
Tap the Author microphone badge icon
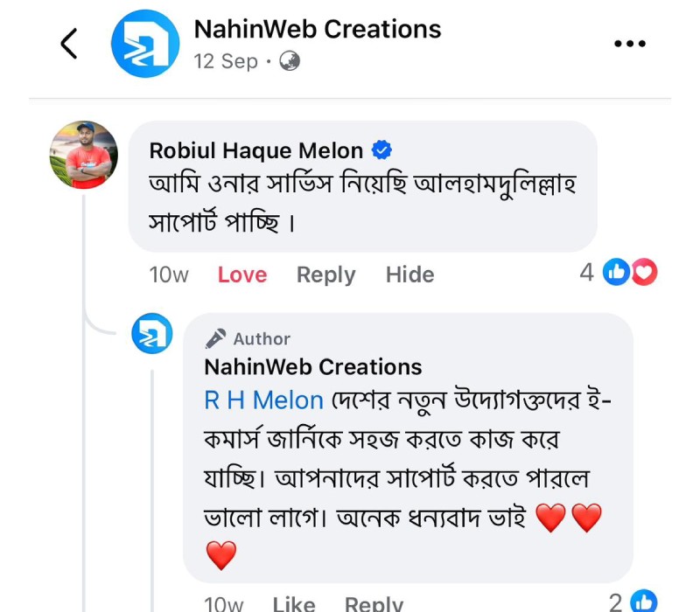(x=215, y=339)
